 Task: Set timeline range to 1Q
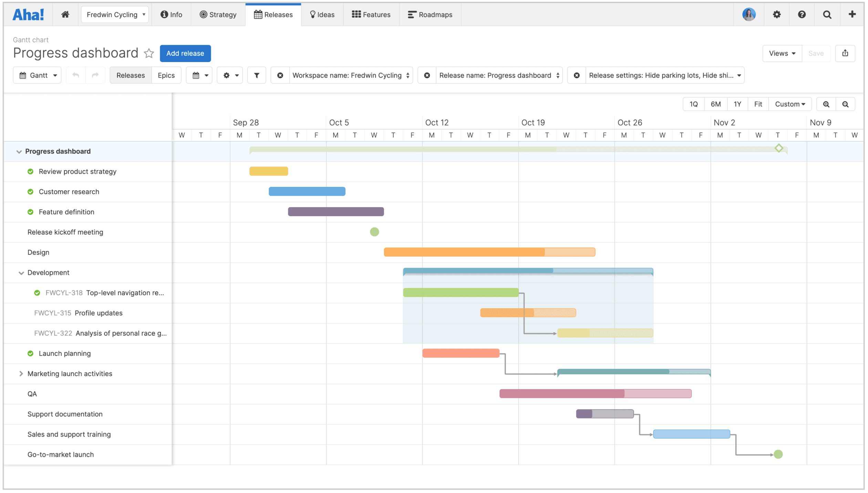[x=694, y=104]
